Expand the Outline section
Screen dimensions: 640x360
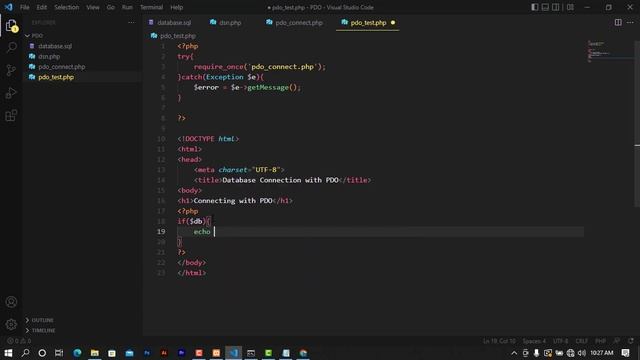tap(42, 320)
